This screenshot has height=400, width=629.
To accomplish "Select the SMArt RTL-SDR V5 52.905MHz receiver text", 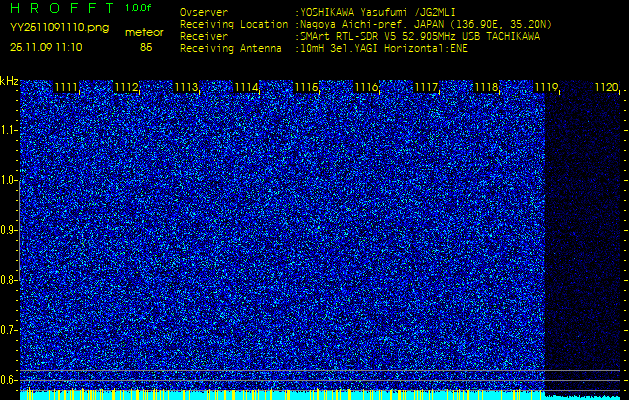I will [420, 37].
